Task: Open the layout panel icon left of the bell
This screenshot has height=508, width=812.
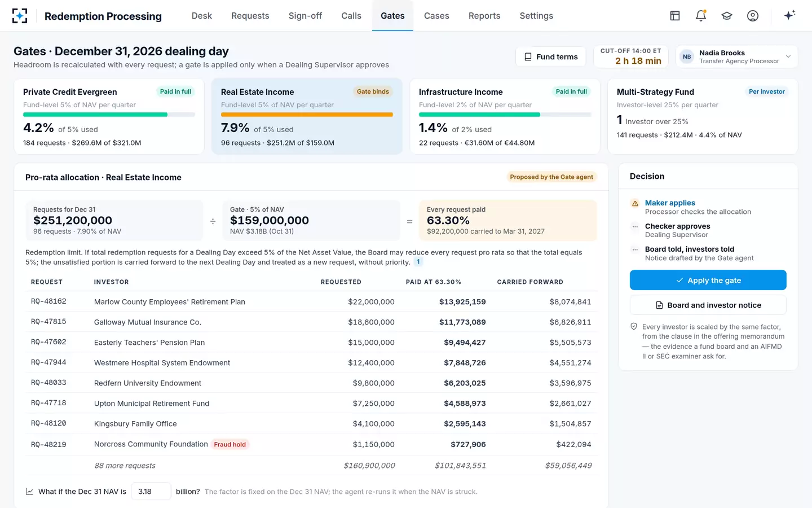Action: (x=675, y=16)
